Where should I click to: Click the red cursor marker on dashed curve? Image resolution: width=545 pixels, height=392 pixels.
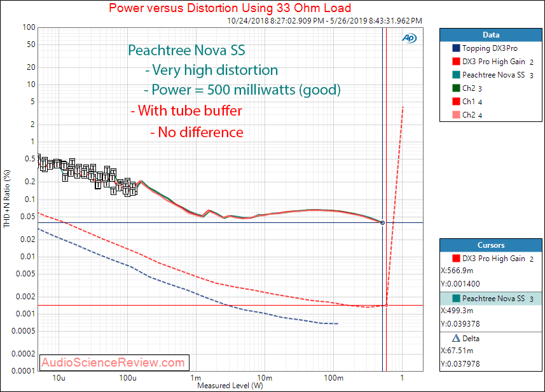click(386, 305)
